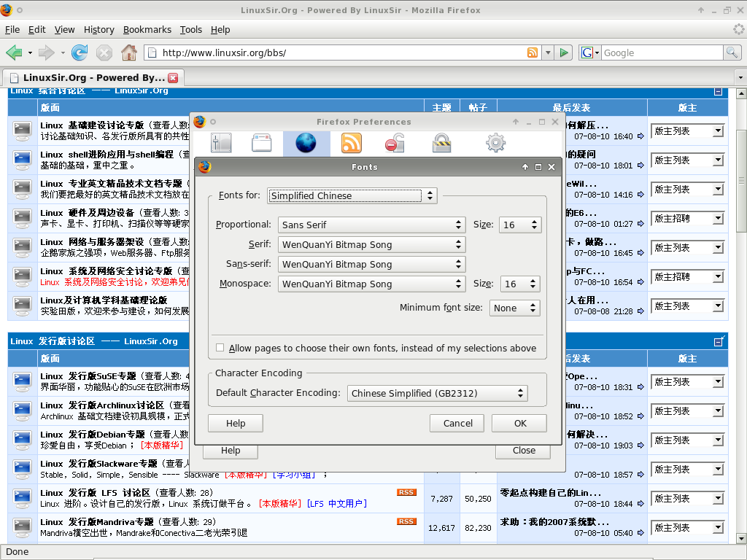Open the Privacy preferences pane icon
The image size is (747, 560).
coord(395,143)
